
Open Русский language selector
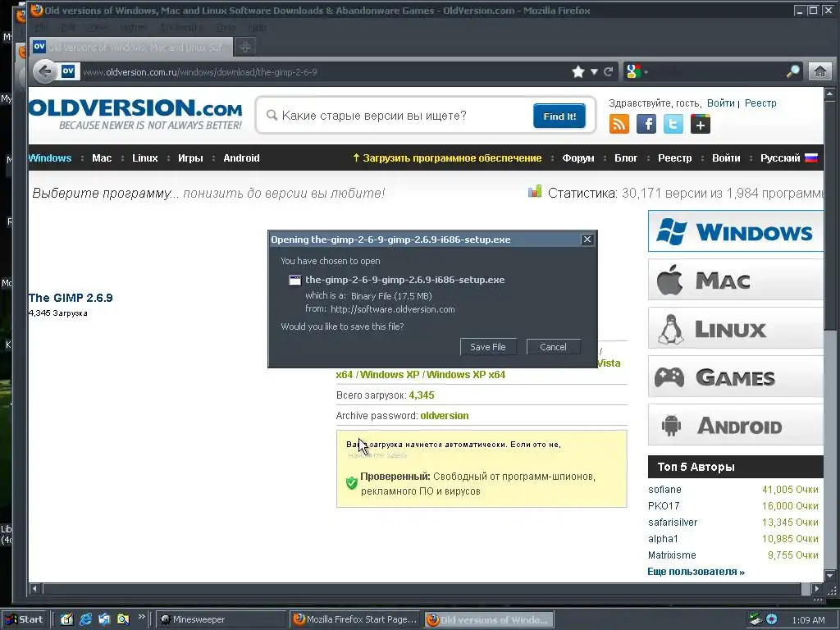point(788,158)
